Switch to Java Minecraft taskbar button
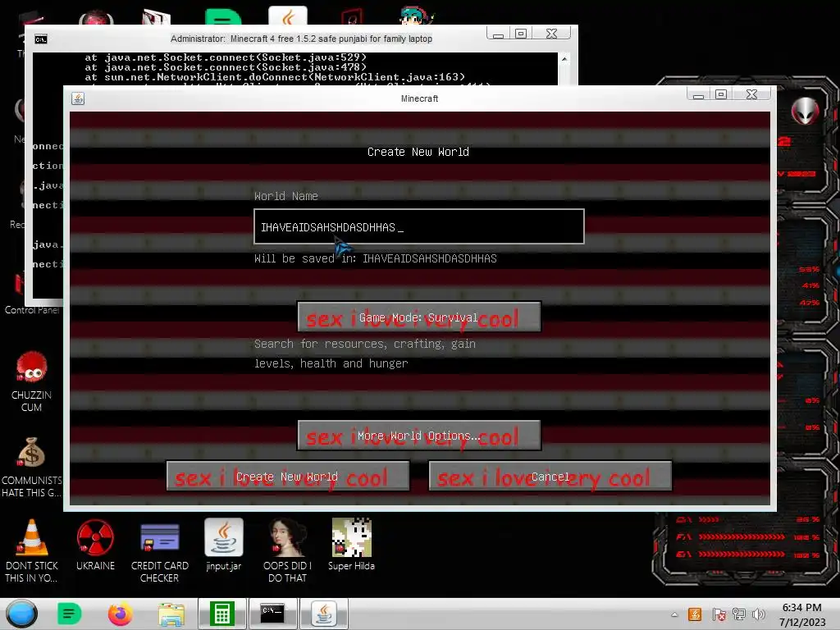Screen dimensions: 840x630 point(323,614)
